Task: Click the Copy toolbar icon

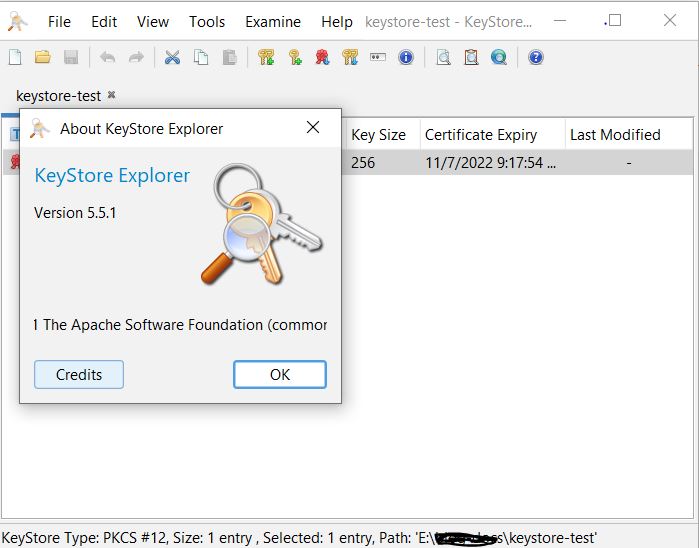Action: (201, 58)
